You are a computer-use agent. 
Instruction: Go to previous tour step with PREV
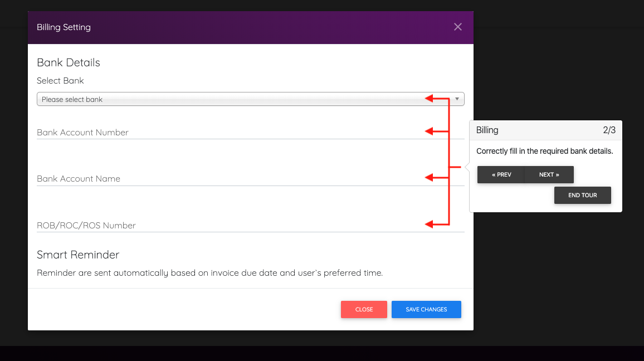[501, 174]
